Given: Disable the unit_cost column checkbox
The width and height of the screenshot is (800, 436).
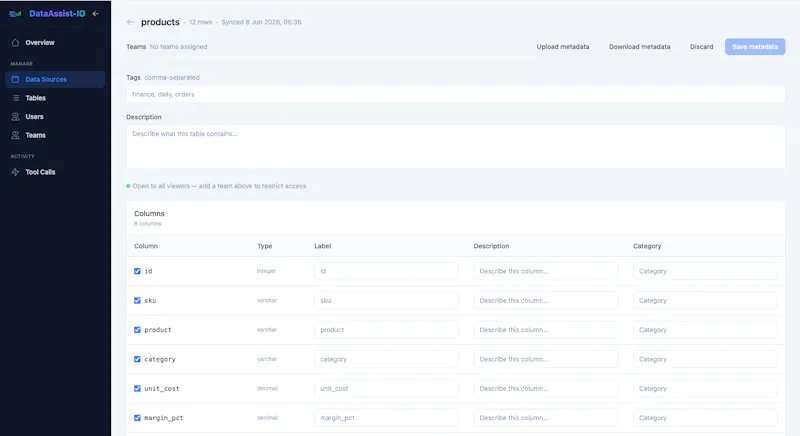Looking at the screenshot, I should click(137, 389).
